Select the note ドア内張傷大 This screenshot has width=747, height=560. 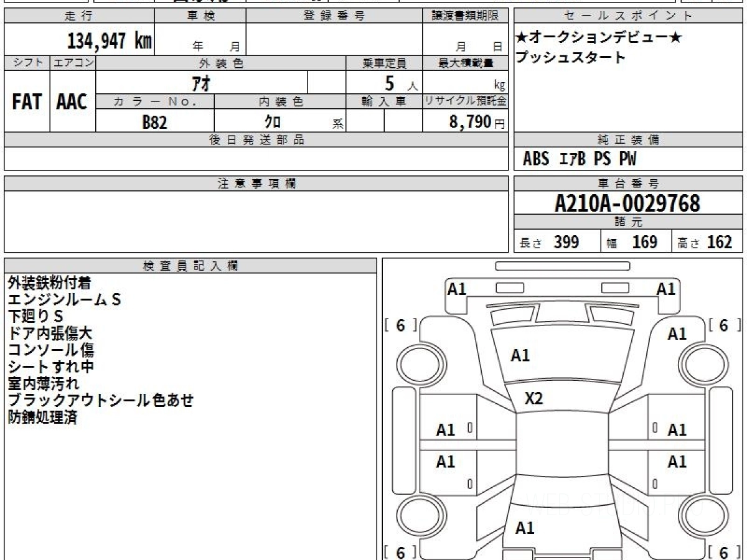click(x=51, y=334)
